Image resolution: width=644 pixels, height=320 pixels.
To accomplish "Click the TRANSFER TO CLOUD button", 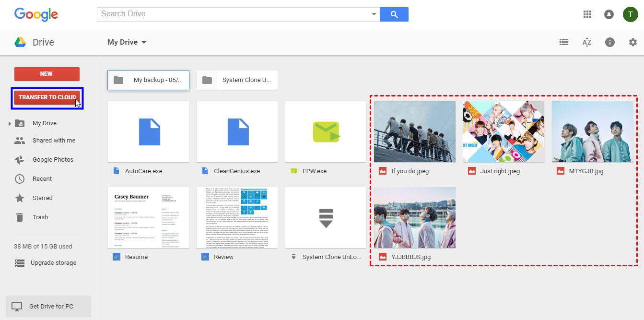I will (47, 97).
